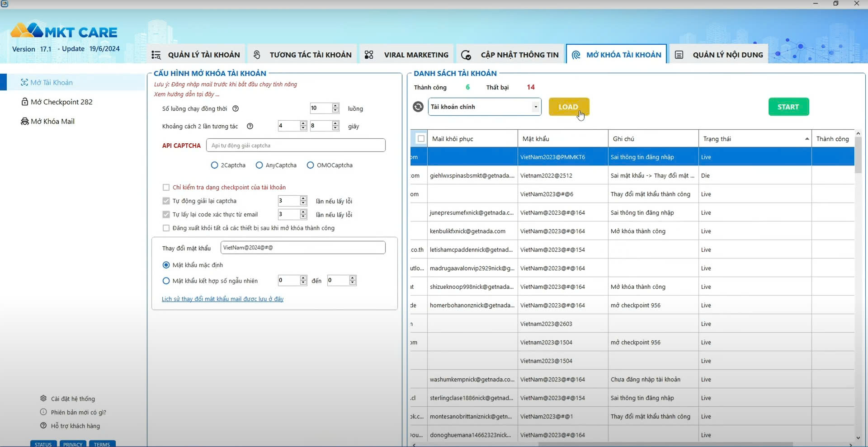This screenshot has height=447, width=868.
Task: Click the green START button
Action: point(788,107)
